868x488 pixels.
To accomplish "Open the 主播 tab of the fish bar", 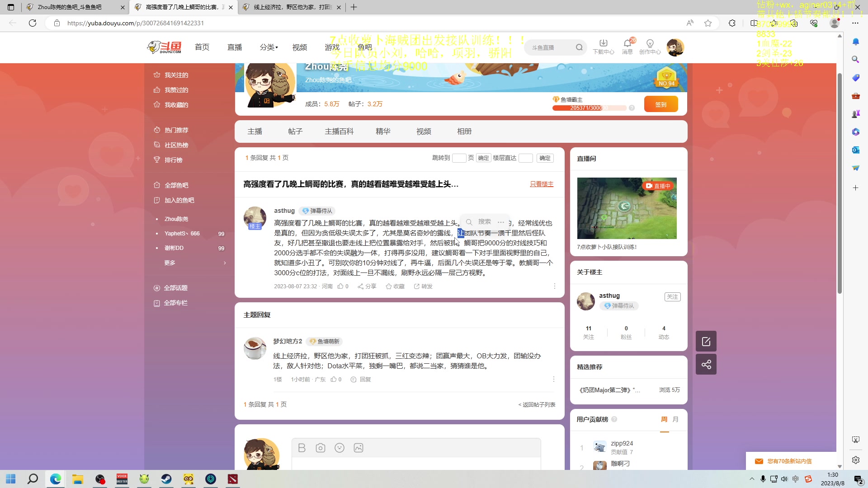I will (255, 131).
